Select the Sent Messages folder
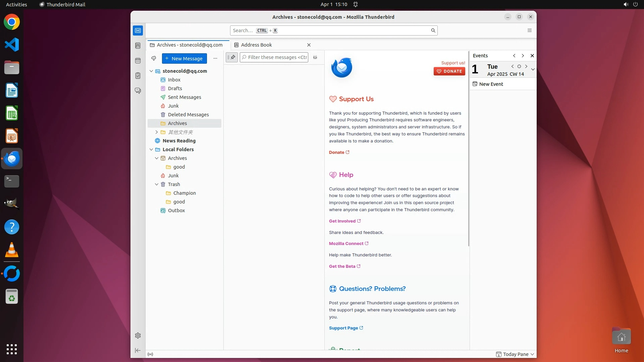 [184, 97]
